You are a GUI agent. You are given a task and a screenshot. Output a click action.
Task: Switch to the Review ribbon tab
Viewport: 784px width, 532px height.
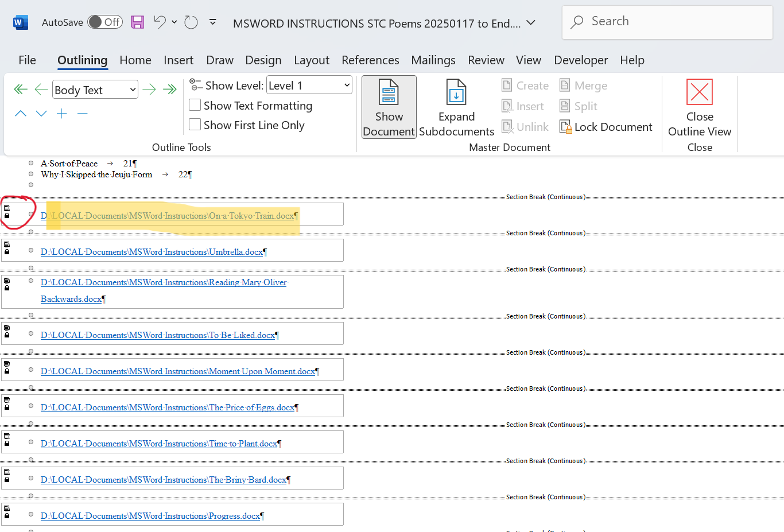(486, 60)
